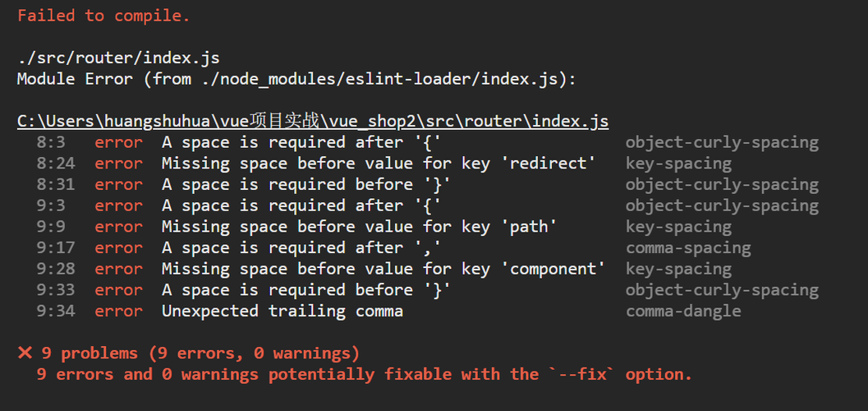
Task: Click the 'error' label at position 9:28
Action: tap(118, 269)
